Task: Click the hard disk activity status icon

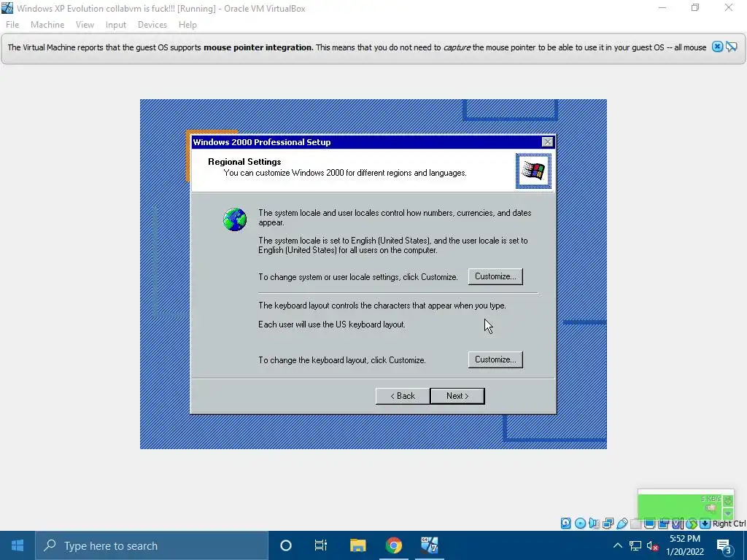Action: click(565, 524)
